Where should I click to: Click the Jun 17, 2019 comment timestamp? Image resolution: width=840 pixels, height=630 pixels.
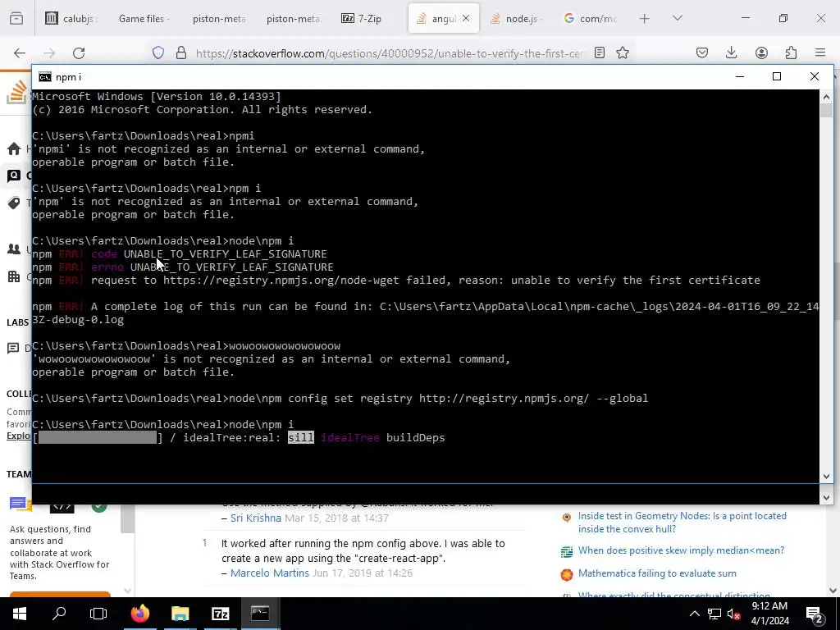363,573
